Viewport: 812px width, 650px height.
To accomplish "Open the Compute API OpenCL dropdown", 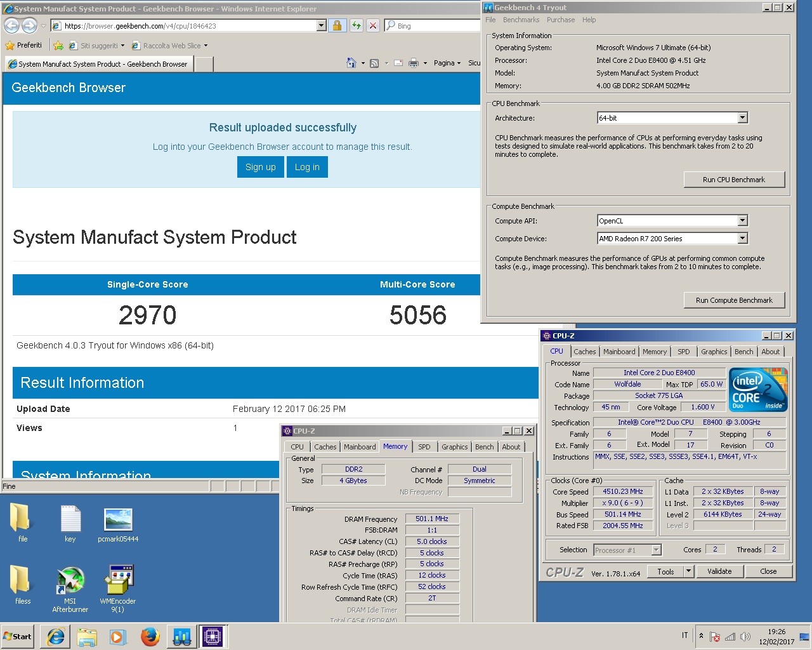I will point(743,221).
